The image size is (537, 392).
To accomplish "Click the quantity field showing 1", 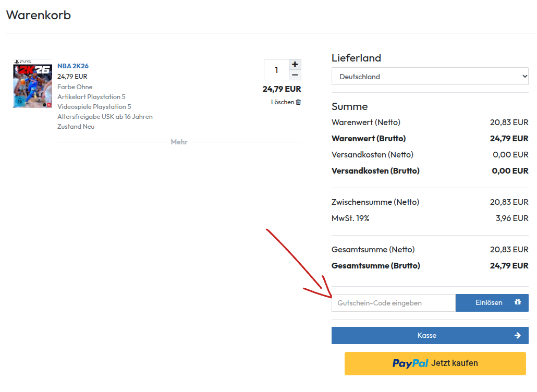I will [276, 70].
